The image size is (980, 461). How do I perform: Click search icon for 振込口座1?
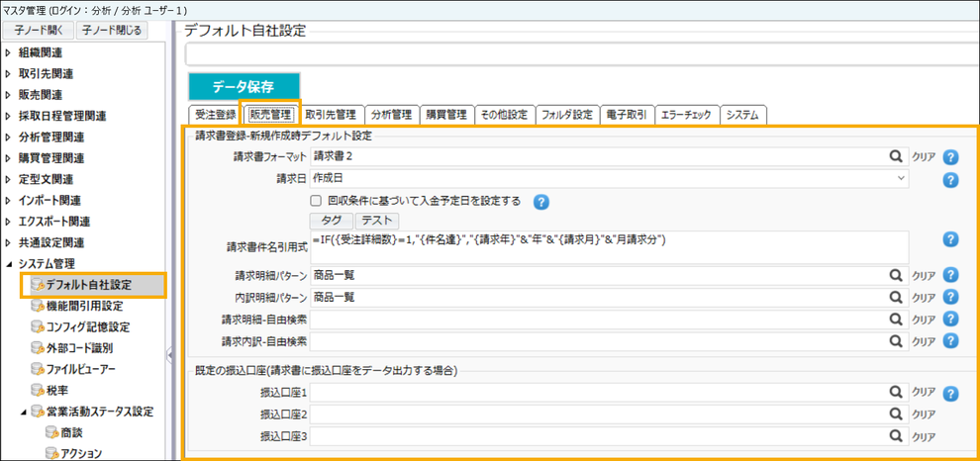coord(896,393)
